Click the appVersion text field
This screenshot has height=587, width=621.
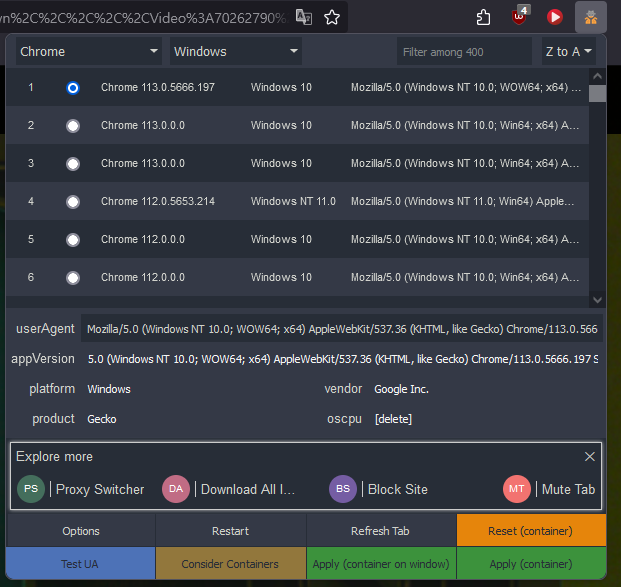[342, 359]
